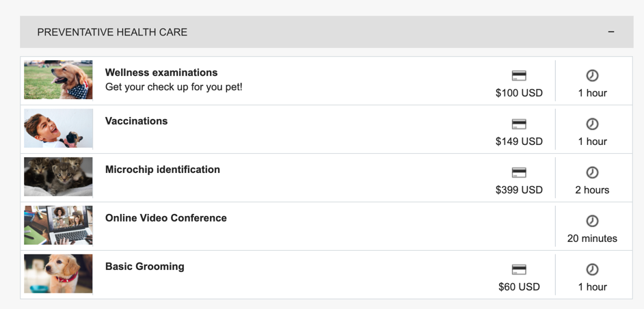
Task: Click the clock icon for Wellness examinations
Action: click(x=592, y=76)
